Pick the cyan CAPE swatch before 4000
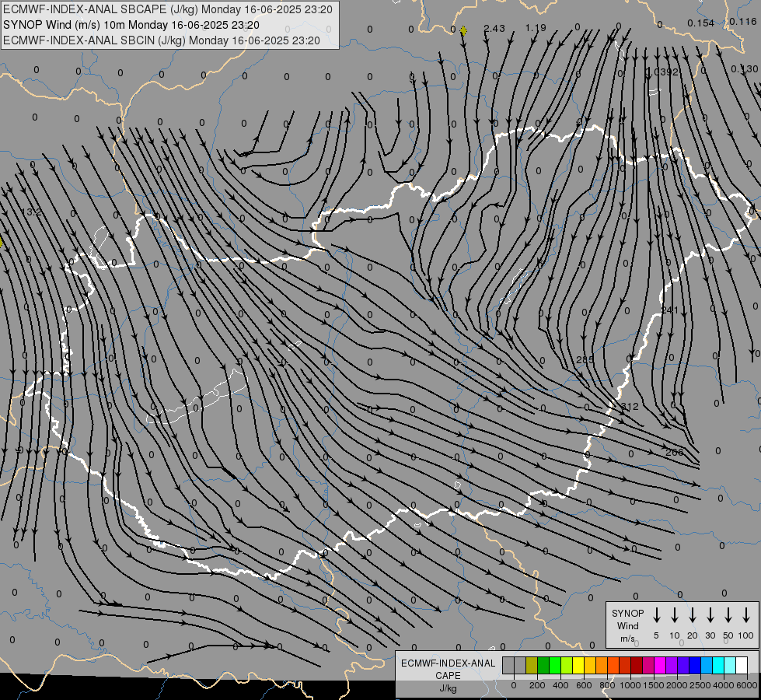 pyautogui.click(x=718, y=665)
